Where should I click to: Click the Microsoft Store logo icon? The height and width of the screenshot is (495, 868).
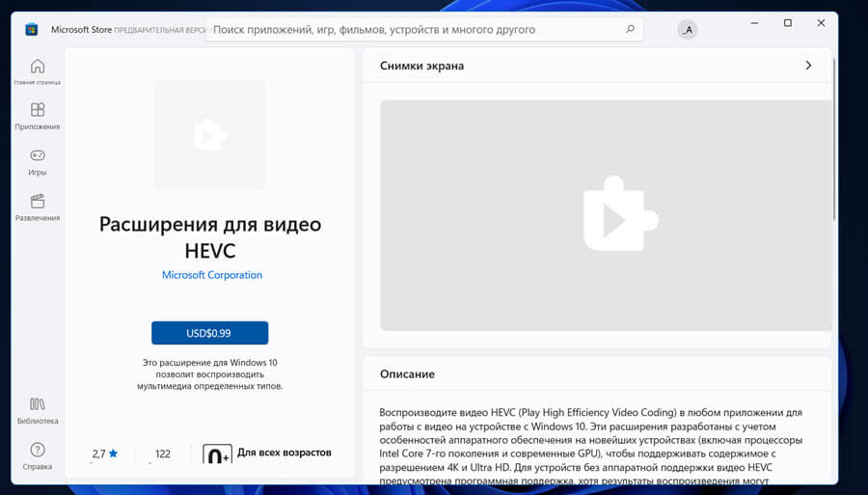32,29
